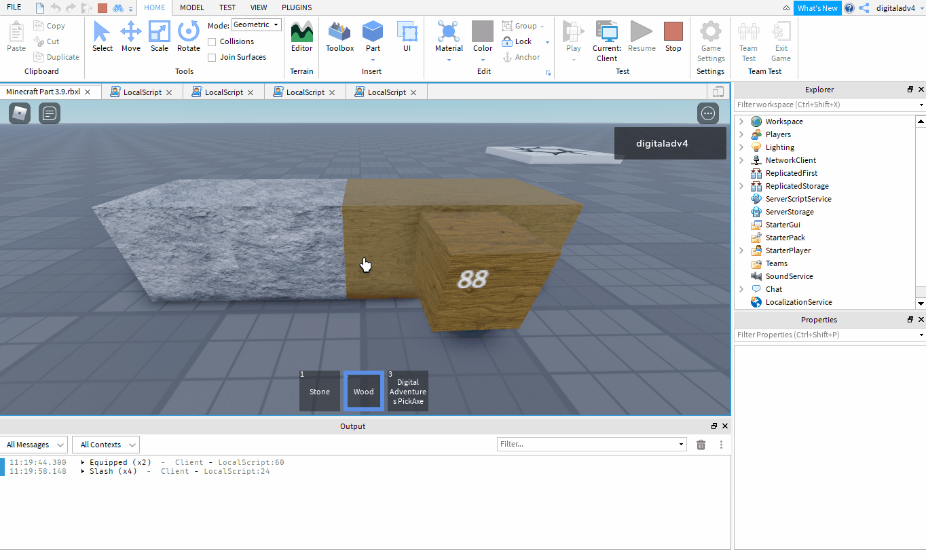Viewport: 926px width, 560px height.
Task: Open the Lock dropdown arrow
Action: tap(547, 42)
